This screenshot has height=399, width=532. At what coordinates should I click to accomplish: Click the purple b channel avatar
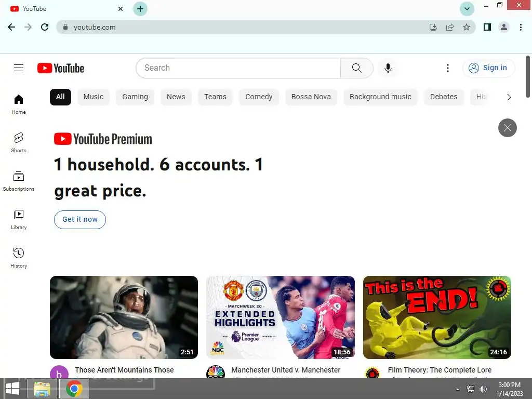click(59, 373)
